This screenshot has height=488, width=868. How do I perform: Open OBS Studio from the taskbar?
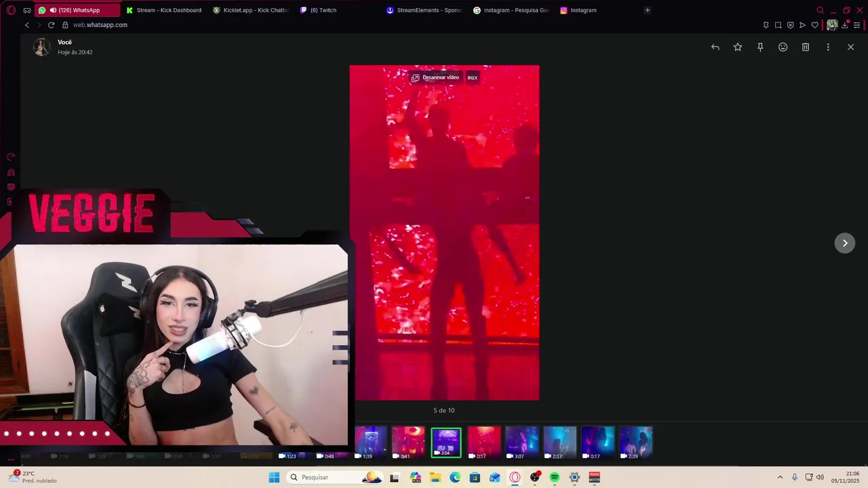535,478
